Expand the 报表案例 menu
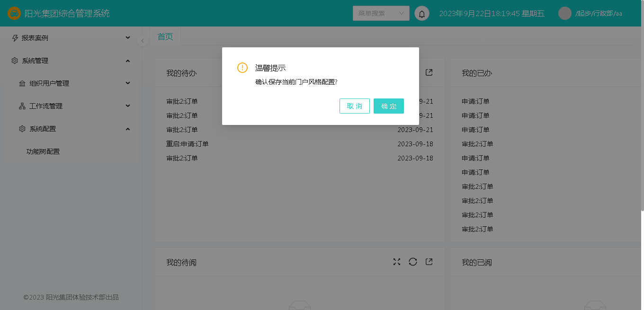The width and height of the screenshot is (644, 310). [x=71, y=38]
